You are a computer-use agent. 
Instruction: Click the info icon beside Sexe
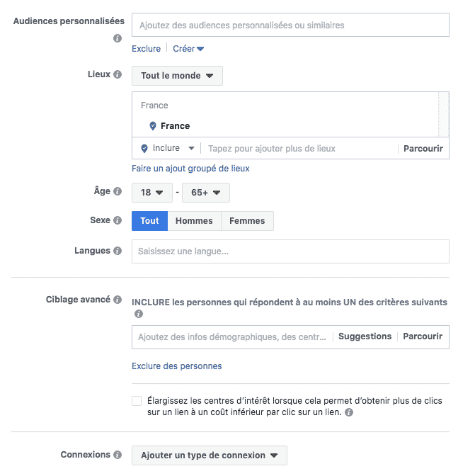point(118,220)
